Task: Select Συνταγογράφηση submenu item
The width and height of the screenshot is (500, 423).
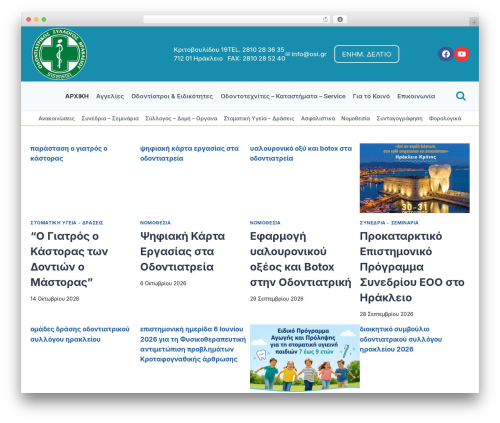Action: coord(399,118)
